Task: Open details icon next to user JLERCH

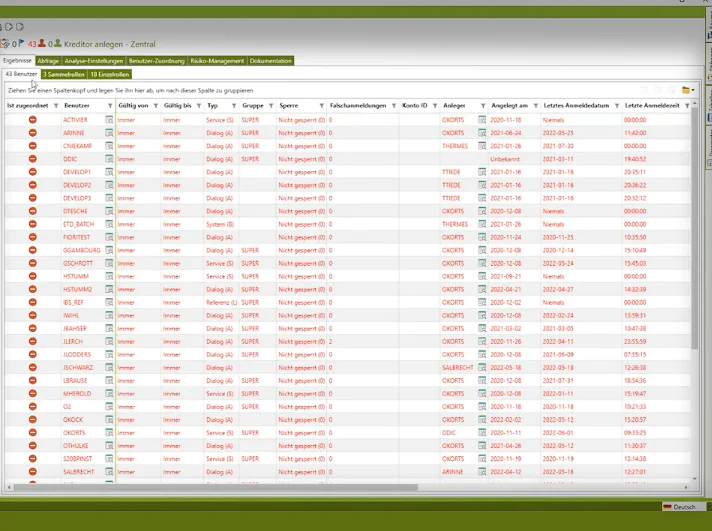Action: pyautogui.click(x=109, y=342)
